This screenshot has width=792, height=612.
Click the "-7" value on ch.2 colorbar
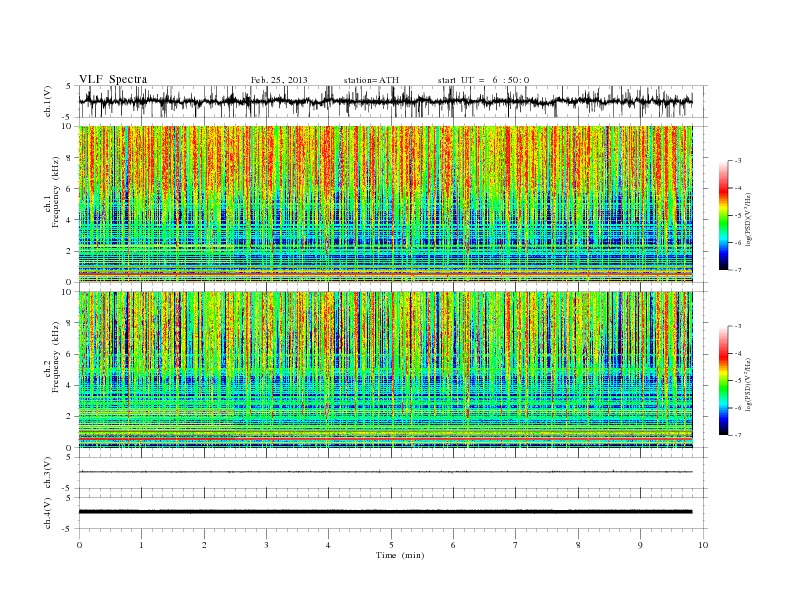coord(737,435)
